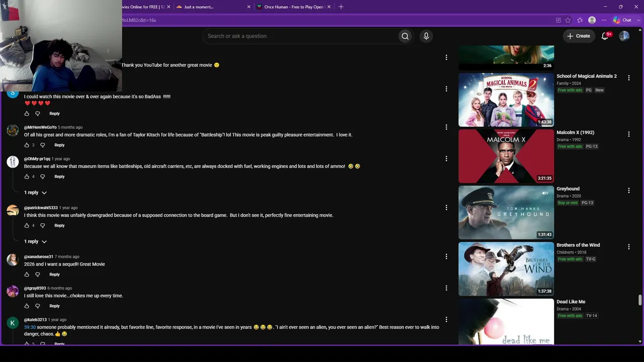This screenshot has width=644, height=362.
Task: Dislike the "so BadAss" comment
Action: click(38, 114)
